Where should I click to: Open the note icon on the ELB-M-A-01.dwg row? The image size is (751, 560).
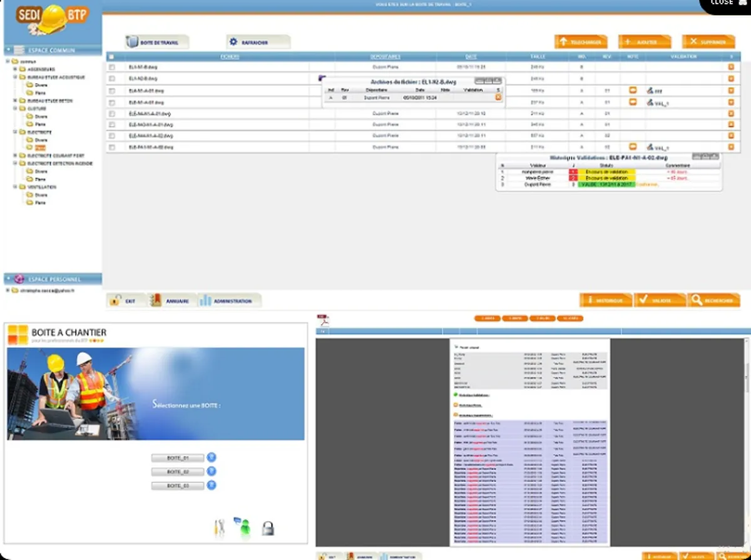(x=633, y=101)
